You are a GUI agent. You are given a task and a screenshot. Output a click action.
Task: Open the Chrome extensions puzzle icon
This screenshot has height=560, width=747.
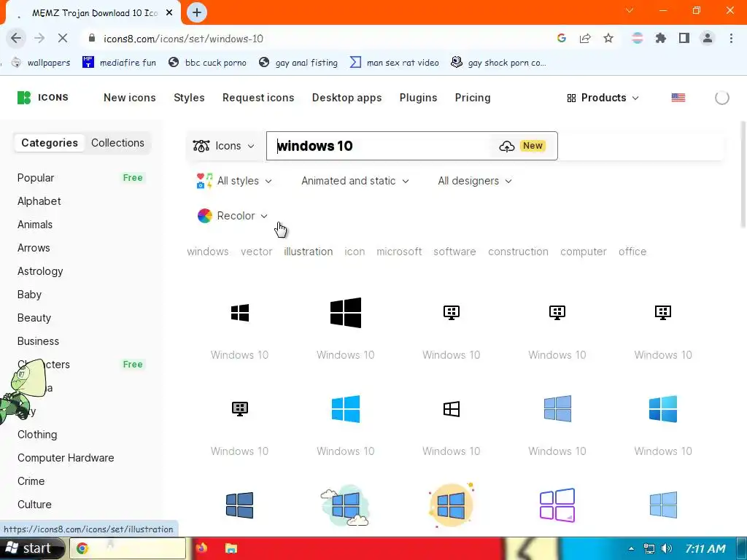coord(661,38)
